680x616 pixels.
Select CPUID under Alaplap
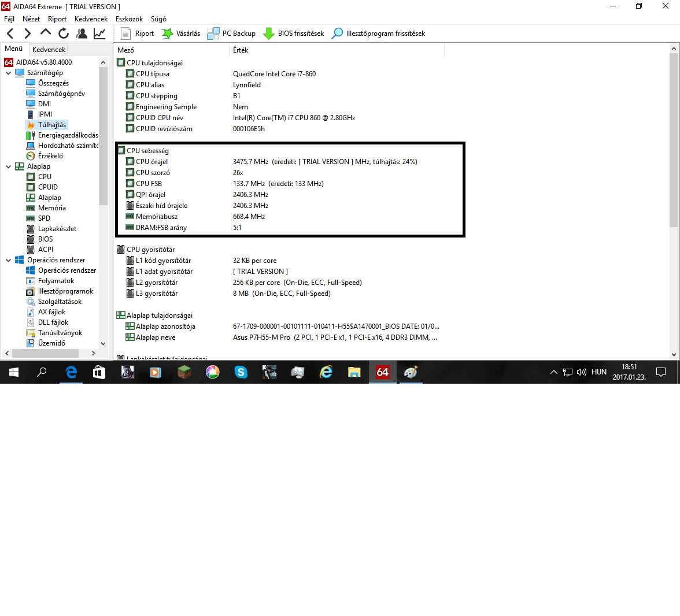click(47, 187)
